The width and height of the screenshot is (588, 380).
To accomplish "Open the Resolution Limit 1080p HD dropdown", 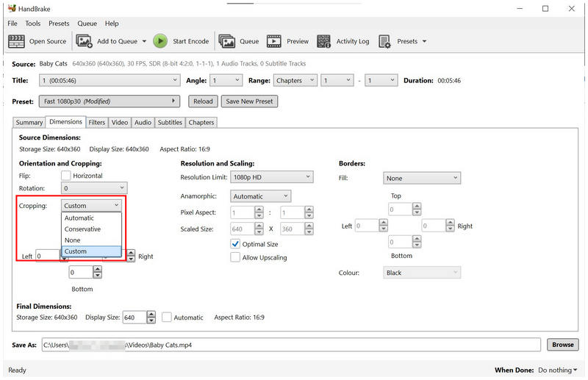I will 271,177.
